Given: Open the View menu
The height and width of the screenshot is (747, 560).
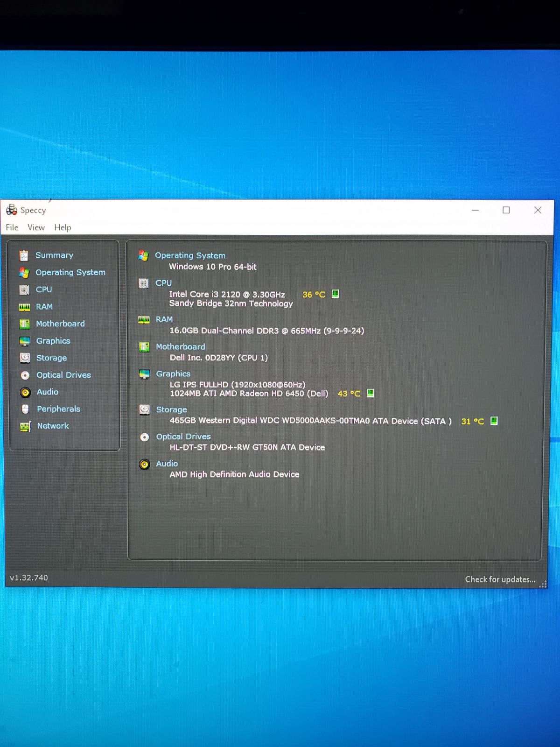Looking at the screenshot, I should pyautogui.click(x=36, y=227).
